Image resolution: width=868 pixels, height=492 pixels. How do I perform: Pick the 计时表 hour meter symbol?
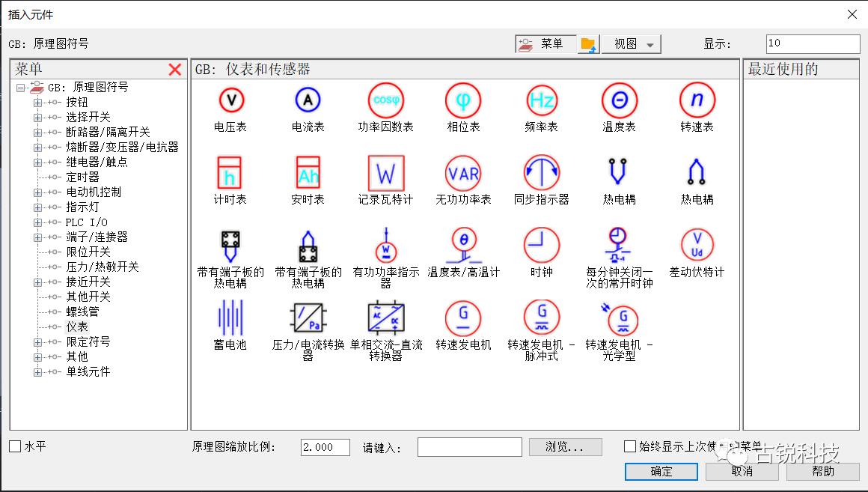pyautogui.click(x=229, y=173)
